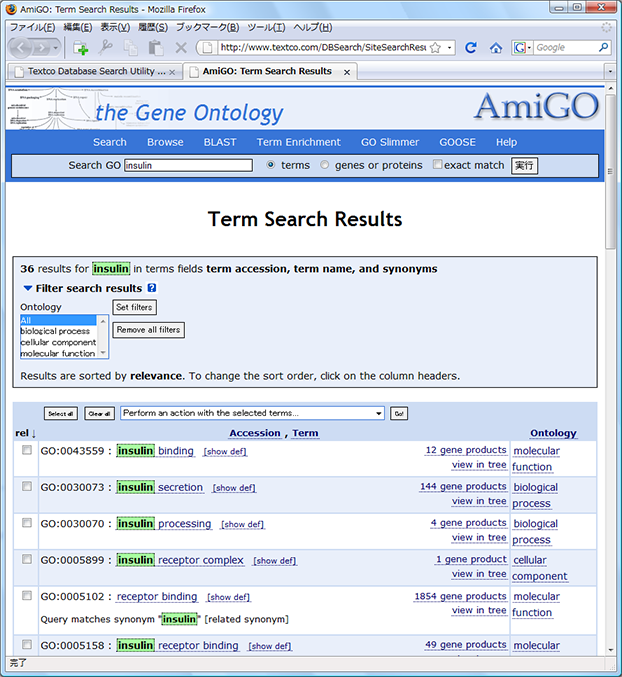Select molecular function in Ontology list

pyautogui.click(x=58, y=353)
